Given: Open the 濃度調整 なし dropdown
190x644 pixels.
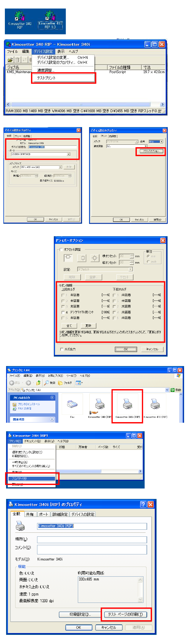Looking at the screenshot, I should (x=146, y=146).
